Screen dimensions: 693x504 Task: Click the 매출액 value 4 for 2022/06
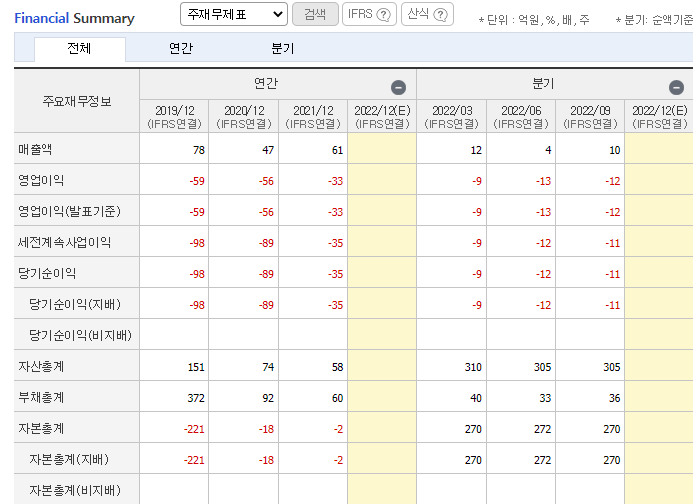[x=548, y=150]
